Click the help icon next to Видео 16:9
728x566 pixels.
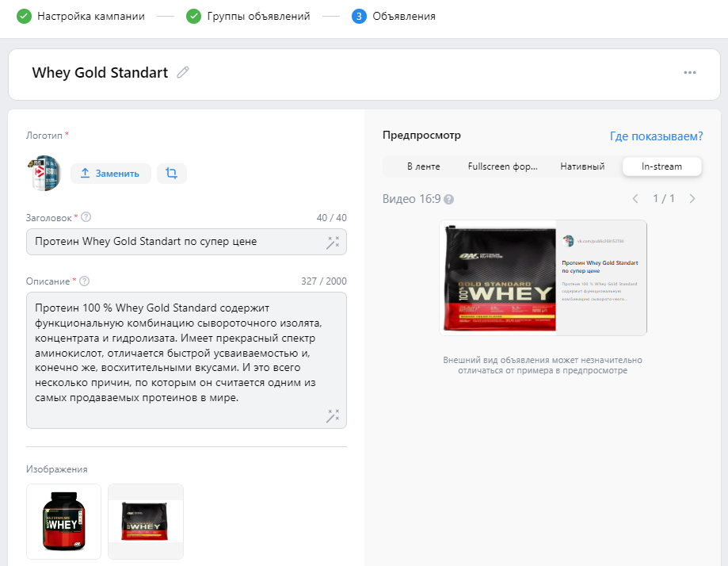(449, 199)
